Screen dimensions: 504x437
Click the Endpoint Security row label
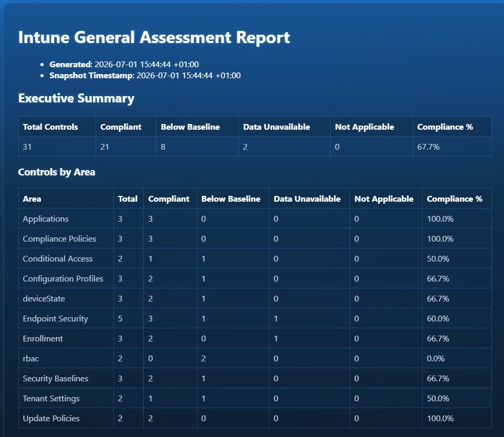tap(55, 319)
